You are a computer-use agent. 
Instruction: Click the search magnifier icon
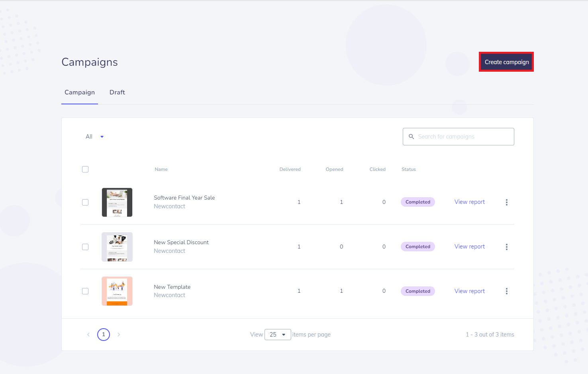tap(412, 137)
